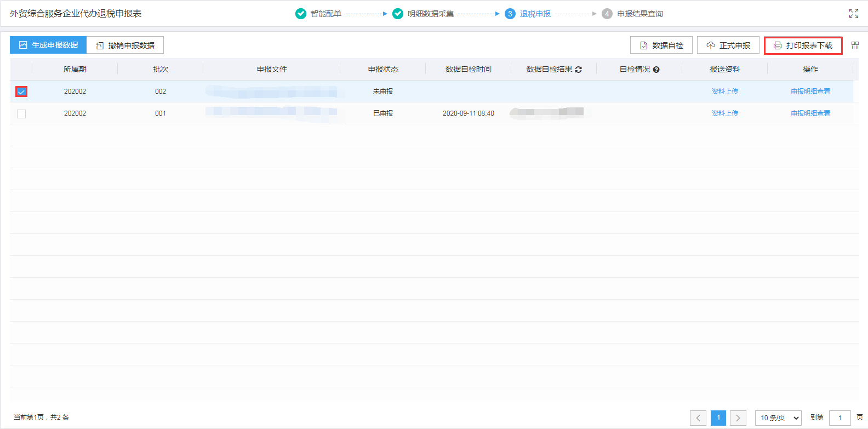
Task: Click the 数据自检时间 column header
Action: [469, 69]
